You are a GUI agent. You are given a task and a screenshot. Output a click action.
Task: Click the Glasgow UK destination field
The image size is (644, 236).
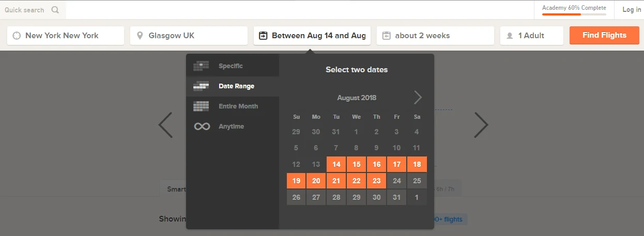pos(189,36)
